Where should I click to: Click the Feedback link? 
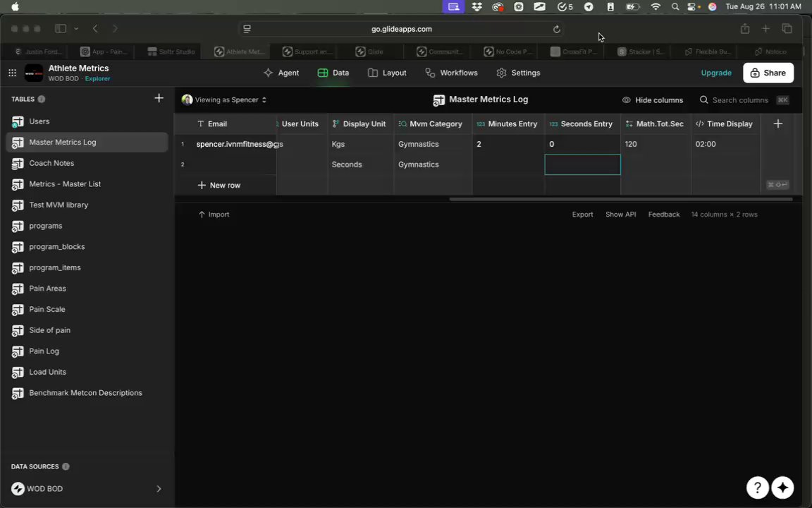click(664, 214)
